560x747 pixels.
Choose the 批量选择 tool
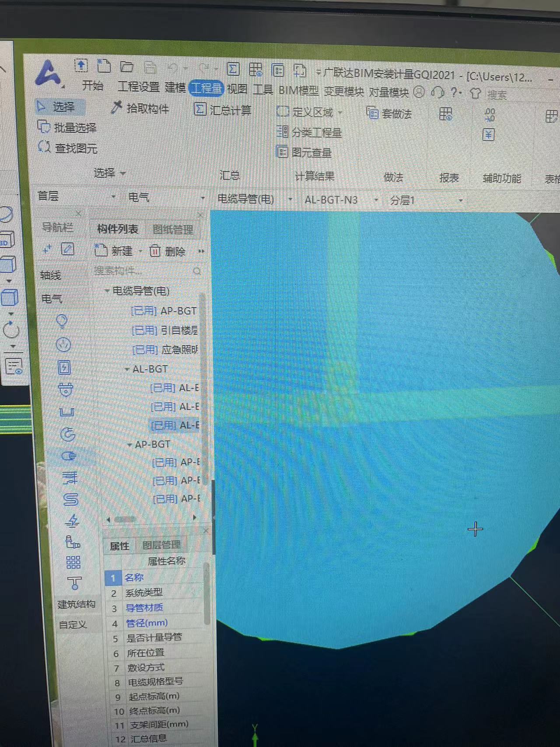click(x=67, y=127)
